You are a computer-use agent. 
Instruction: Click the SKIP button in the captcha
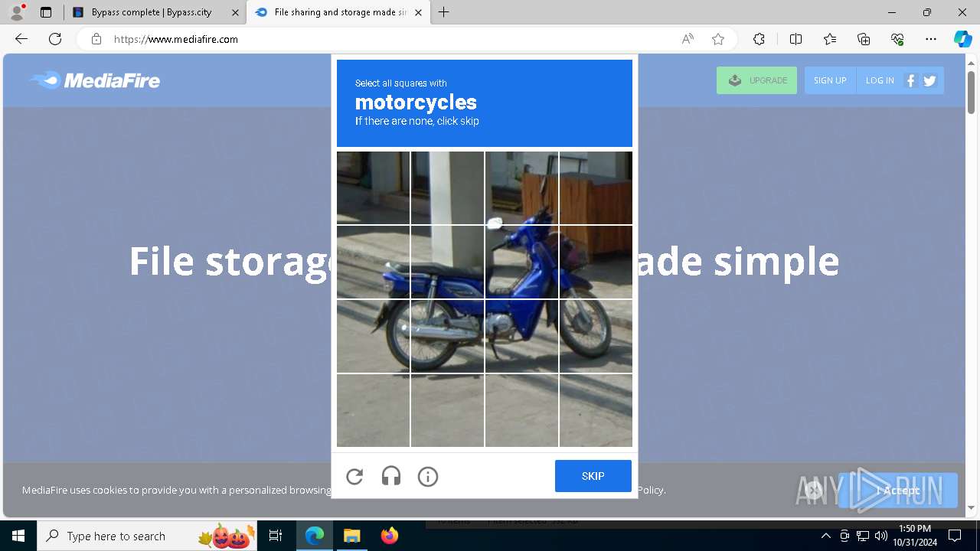[593, 476]
